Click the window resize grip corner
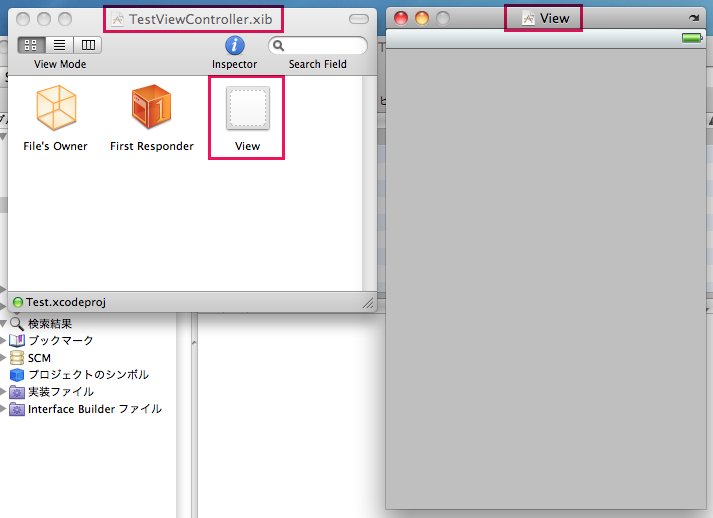This screenshot has height=518, width=713. 368,303
